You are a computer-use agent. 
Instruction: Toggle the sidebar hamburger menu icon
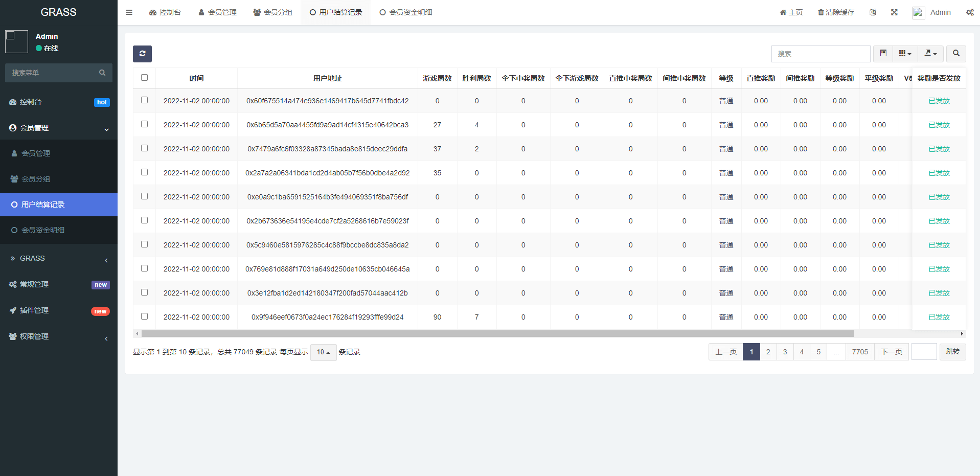click(x=129, y=12)
